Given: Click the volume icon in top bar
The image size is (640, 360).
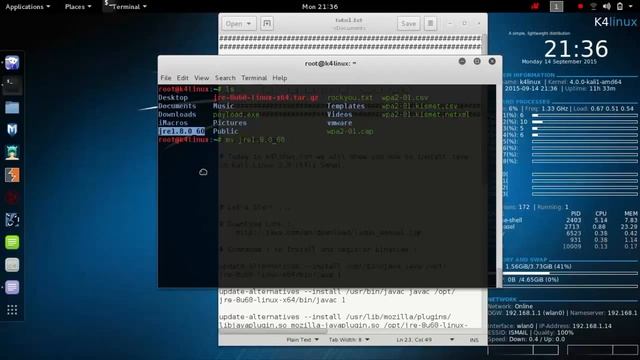Looking at the screenshot, I should [607, 6].
